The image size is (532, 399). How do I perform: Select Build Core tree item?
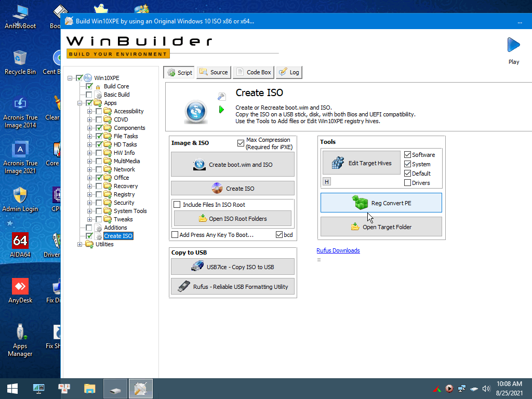[116, 86]
